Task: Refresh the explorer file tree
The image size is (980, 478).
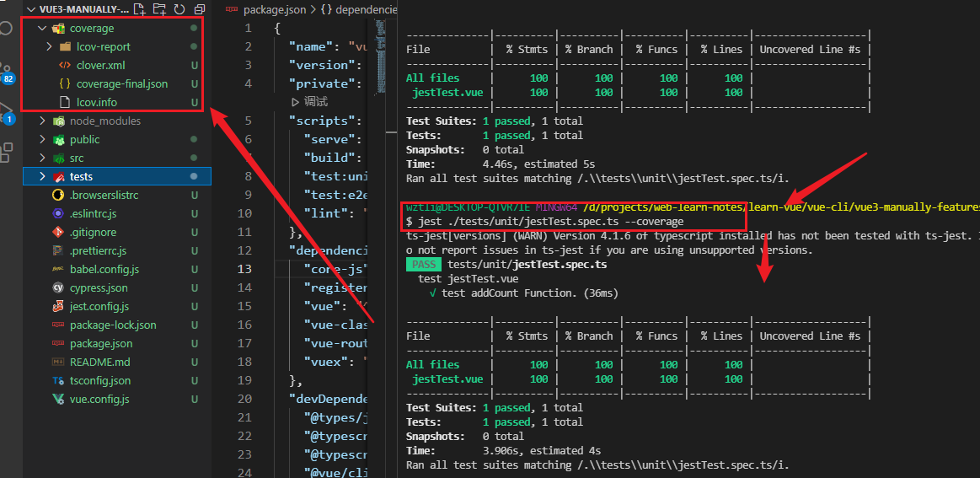Action: [179, 8]
